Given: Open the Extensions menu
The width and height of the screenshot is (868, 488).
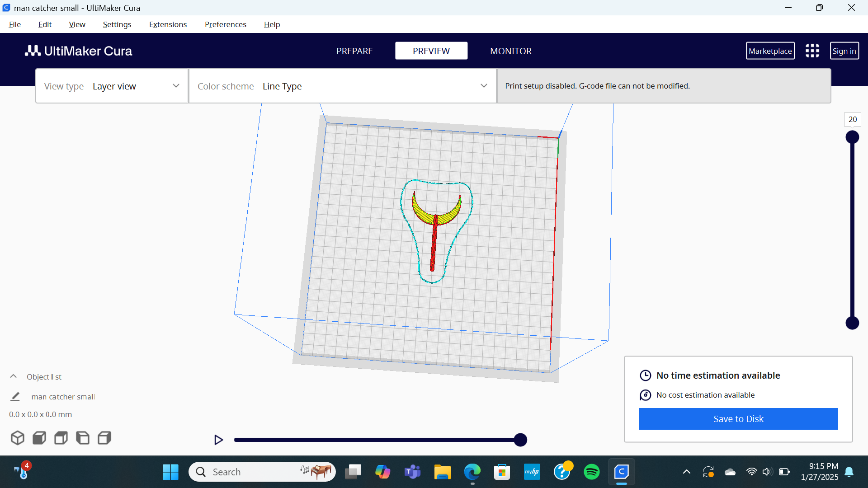Looking at the screenshot, I should (168, 24).
